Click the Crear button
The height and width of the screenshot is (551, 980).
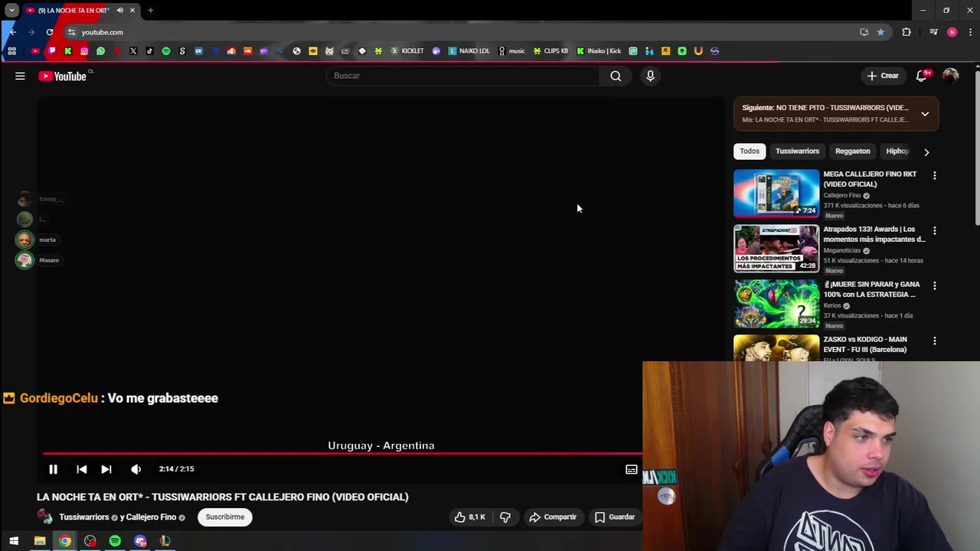(883, 76)
